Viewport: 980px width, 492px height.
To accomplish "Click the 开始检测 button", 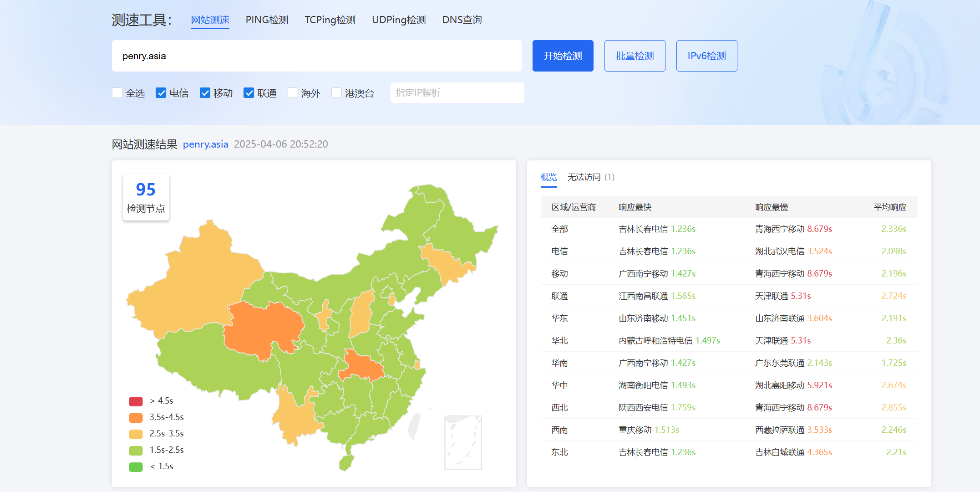I will [563, 56].
